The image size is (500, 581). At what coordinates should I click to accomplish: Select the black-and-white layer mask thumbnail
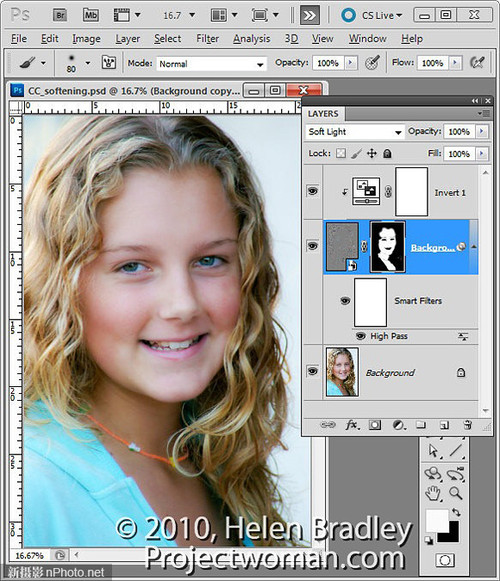point(387,247)
